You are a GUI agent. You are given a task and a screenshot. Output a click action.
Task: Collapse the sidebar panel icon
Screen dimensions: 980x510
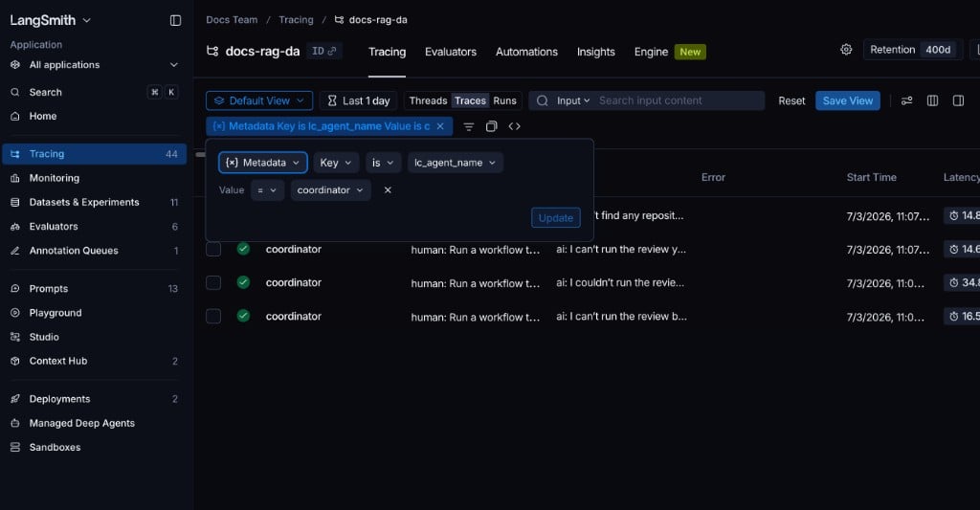coord(175,21)
